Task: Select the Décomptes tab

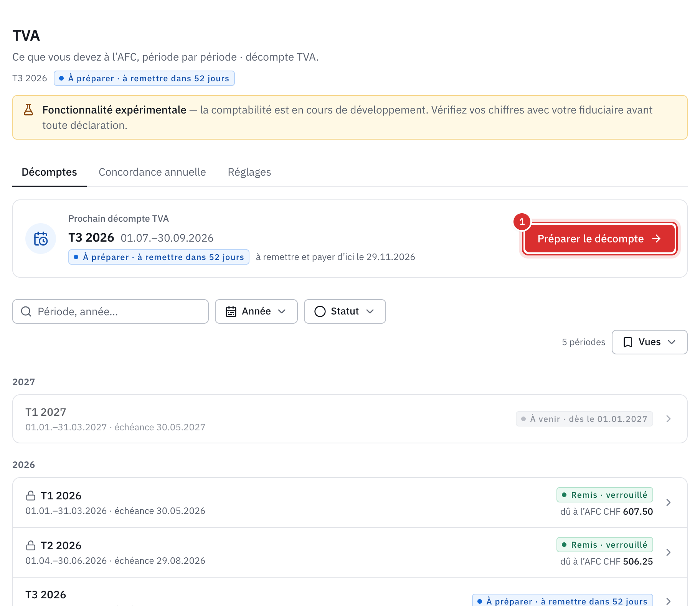Action: point(50,172)
